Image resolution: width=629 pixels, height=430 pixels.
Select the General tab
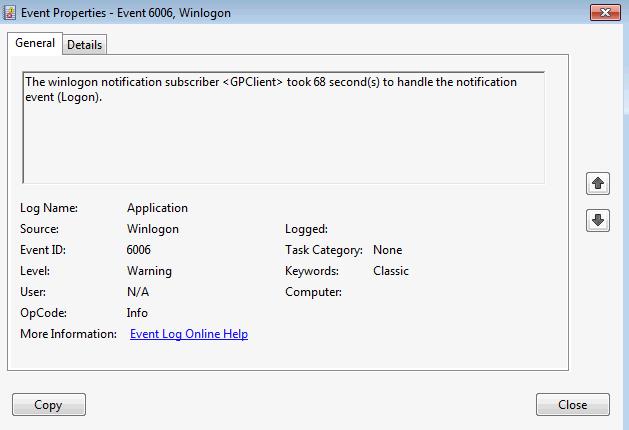[x=35, y=44]
